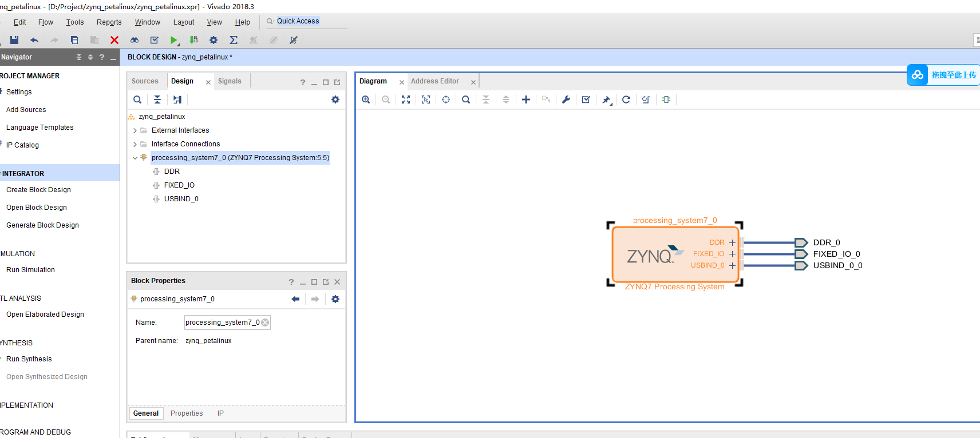
Task: Click the Auto-fit Selection target icon
Action: point(446,99)
